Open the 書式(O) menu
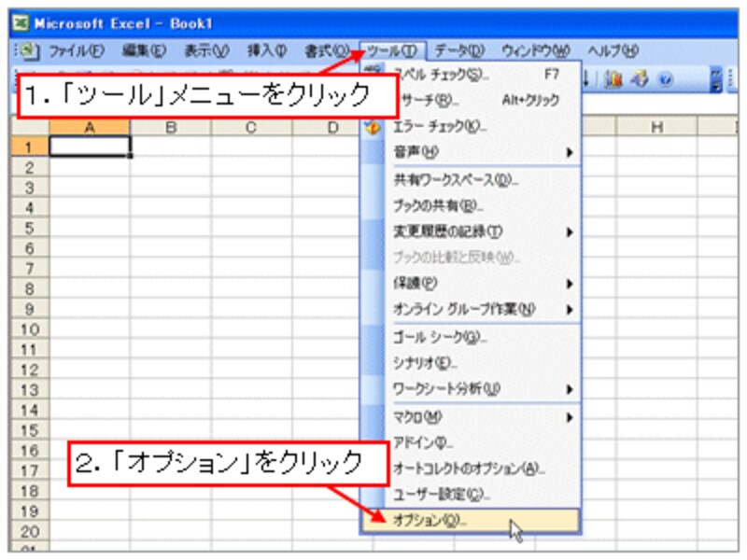This screenshot has height=560, width=747. 327,51
